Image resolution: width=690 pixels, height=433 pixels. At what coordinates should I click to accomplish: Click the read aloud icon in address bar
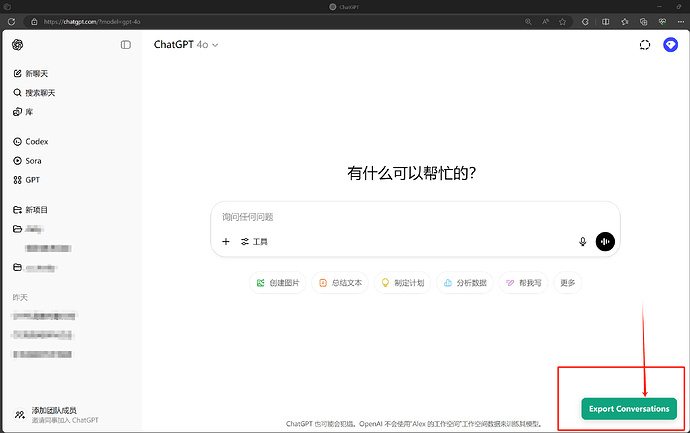tap(545, 22)
